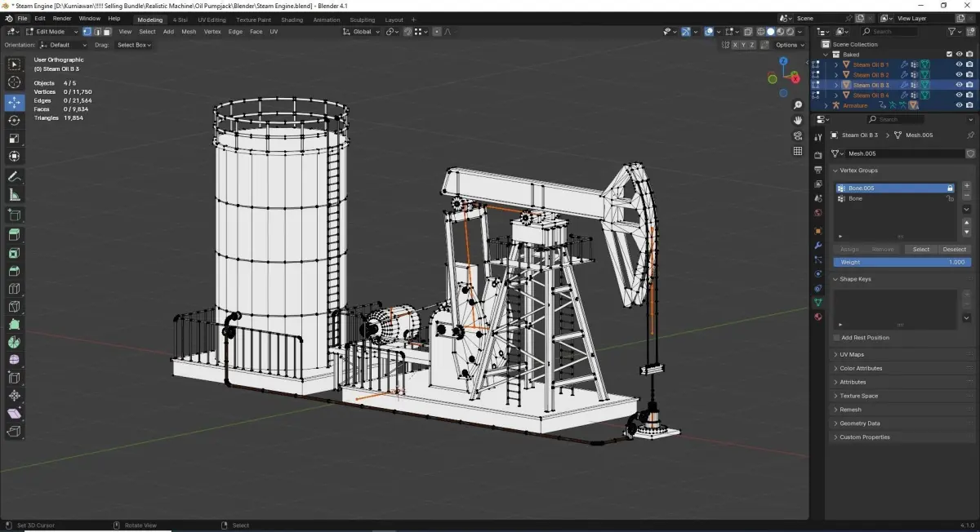The height and width of the screenshot is (532, 980).
Task: Open the Edit Mode dropdown
Action: [x=52, y=32]
